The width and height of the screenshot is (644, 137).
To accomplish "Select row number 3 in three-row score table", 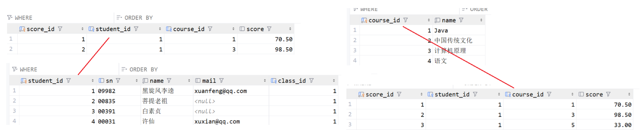I will pos(350,125).
